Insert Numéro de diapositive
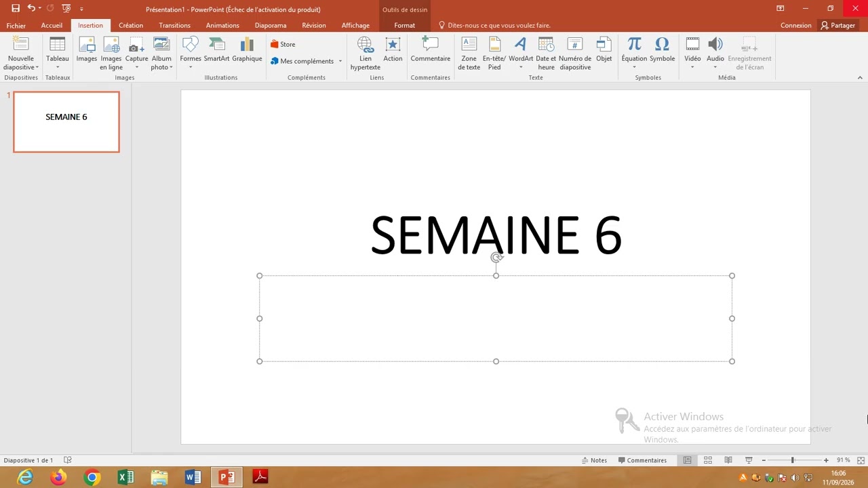The image size is (868, 488). coord(575,53)
